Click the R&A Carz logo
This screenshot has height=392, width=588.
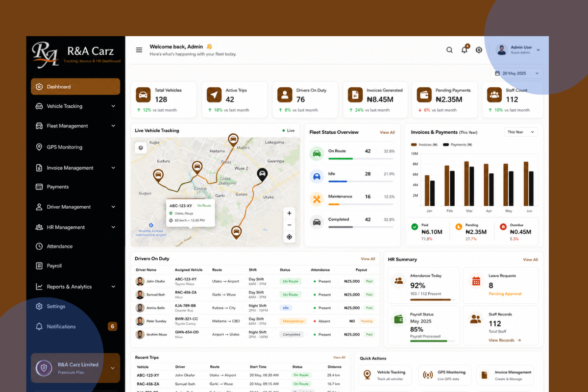click(x=75, y=54)
